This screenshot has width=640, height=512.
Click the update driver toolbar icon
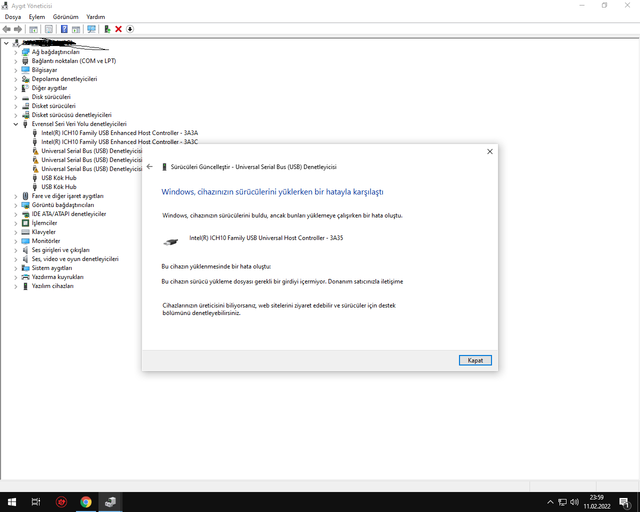[107, 29]
